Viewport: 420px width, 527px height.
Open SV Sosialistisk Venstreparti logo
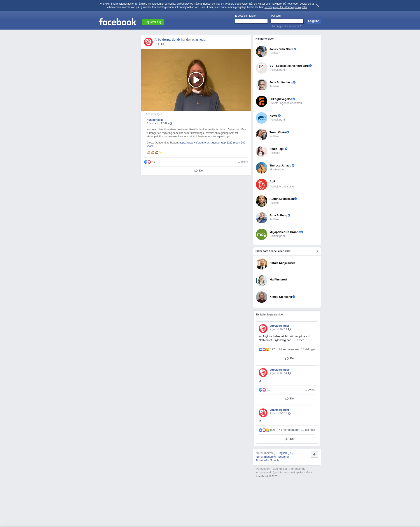point(261,68)
